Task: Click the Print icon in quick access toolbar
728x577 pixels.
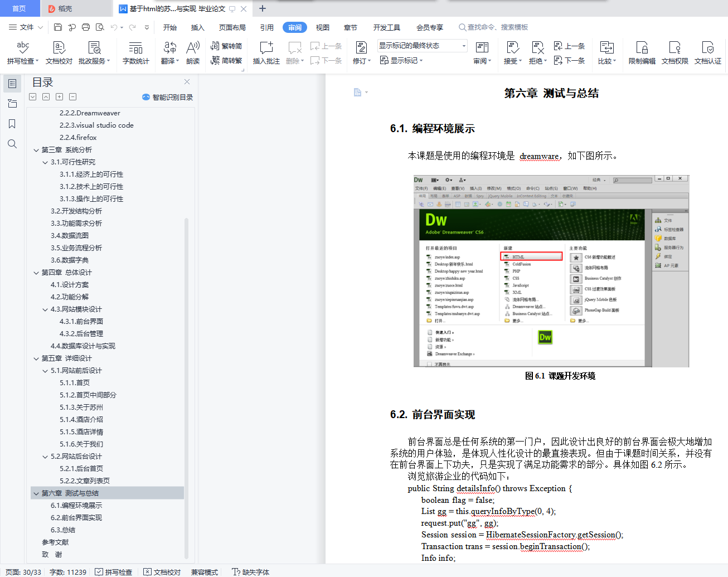Action: coord(86,27)
